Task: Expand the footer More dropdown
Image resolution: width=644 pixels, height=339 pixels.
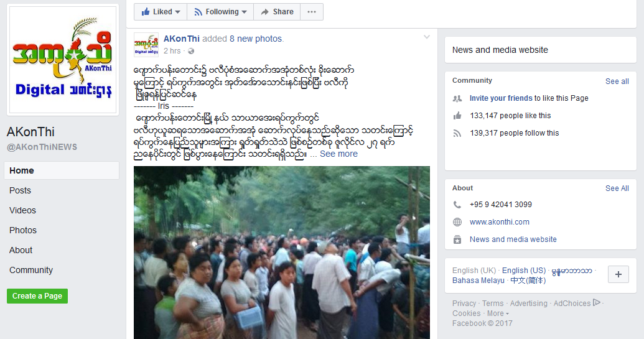Action: [498, 313]
